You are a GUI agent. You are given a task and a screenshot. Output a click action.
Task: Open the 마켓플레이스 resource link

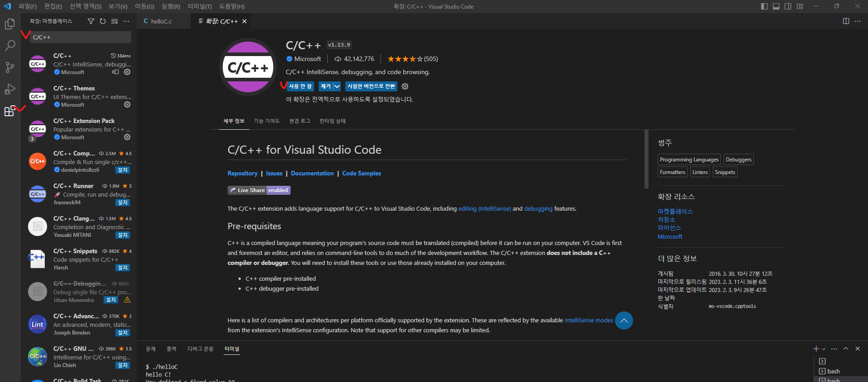(675, 212)
